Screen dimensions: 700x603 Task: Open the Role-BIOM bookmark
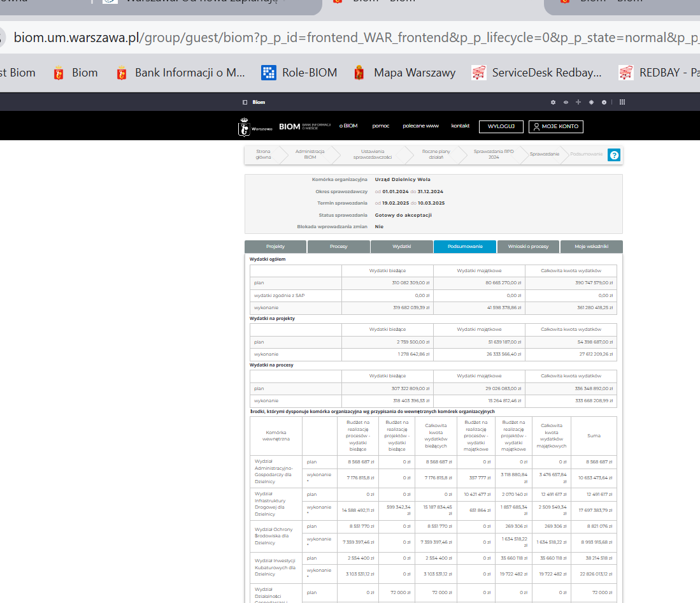tap(299, 73)
